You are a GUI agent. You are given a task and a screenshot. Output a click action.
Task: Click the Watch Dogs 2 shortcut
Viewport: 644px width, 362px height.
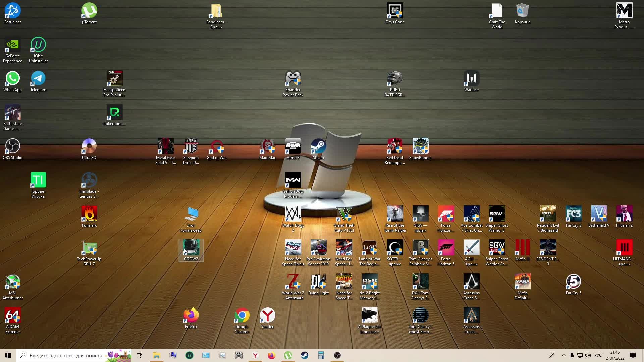(293, 214)
